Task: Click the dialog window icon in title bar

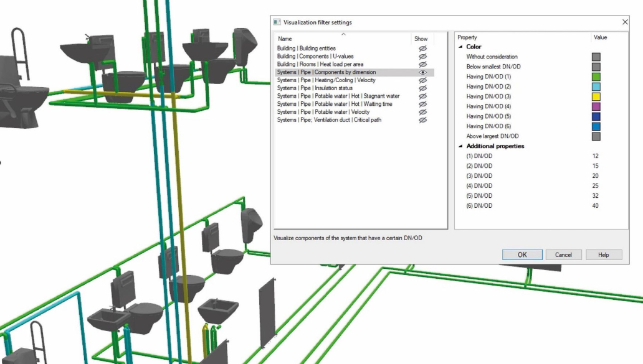Action: 277,22
